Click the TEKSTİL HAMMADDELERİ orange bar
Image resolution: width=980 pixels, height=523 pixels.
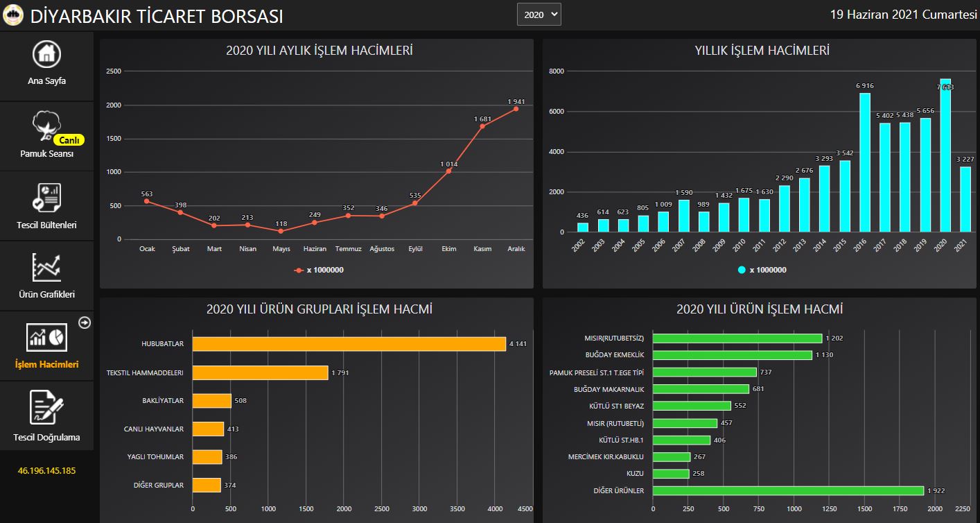point(260,373)
